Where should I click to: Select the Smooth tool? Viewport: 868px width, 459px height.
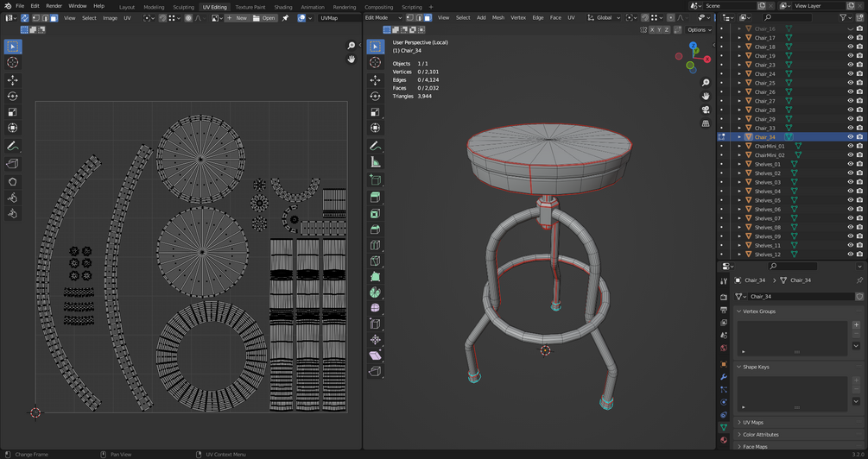tap(376, 308)
